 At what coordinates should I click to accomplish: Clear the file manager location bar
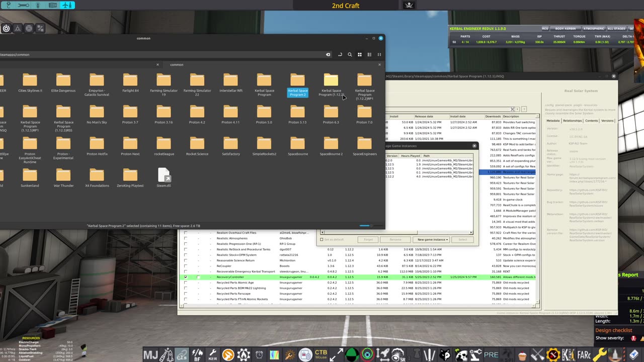pos(328,54)
